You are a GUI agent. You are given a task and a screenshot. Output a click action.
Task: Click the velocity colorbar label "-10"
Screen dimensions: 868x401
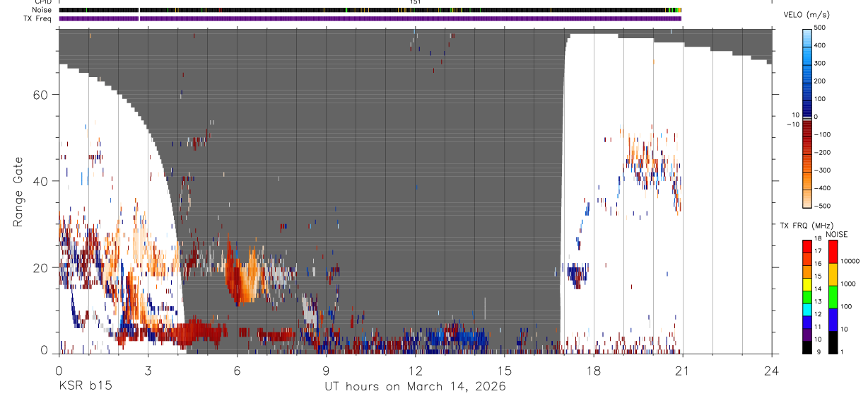(794, 124)
